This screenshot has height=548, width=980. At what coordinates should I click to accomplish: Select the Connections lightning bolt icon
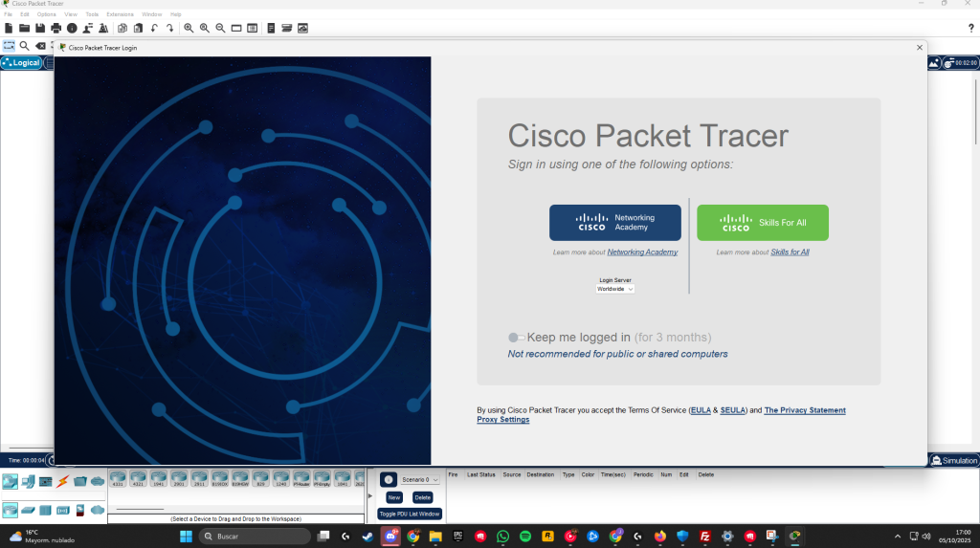point(63,480)
